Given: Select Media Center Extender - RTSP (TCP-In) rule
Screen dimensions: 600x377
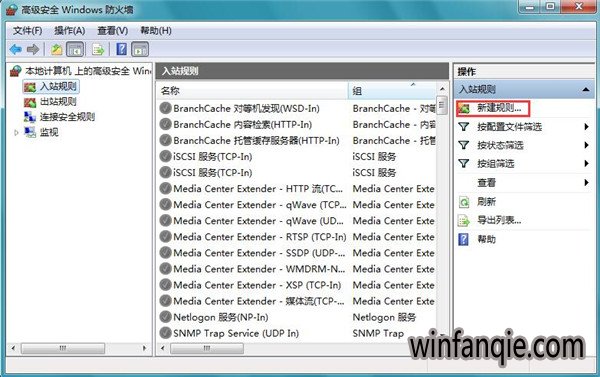Looking at the screenshot, I should point(259,237).
